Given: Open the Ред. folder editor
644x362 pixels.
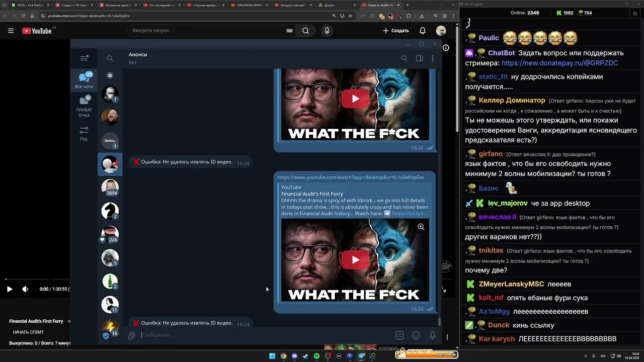Looking at the screenshot, I should click(84, 133).
